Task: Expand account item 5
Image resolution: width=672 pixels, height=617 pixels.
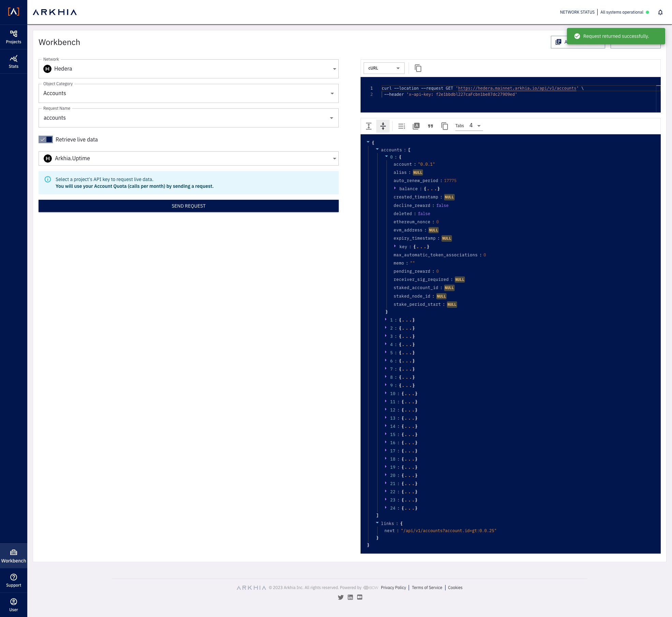Action: [x=386, y=352]
